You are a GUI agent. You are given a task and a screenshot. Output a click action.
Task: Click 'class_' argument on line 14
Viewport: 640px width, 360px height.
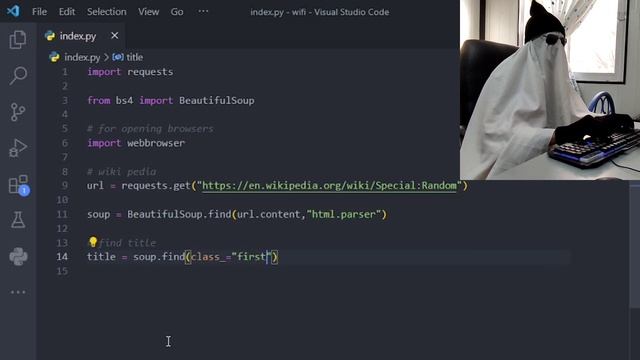[x=208, y=257]
